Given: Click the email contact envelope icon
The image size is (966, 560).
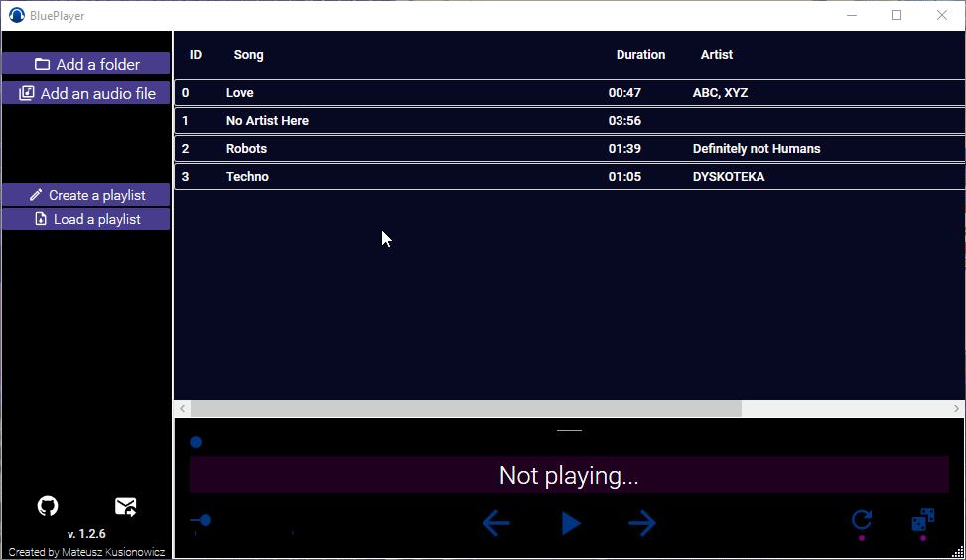Looking at the screenshot, I should [x=126, y=507].
